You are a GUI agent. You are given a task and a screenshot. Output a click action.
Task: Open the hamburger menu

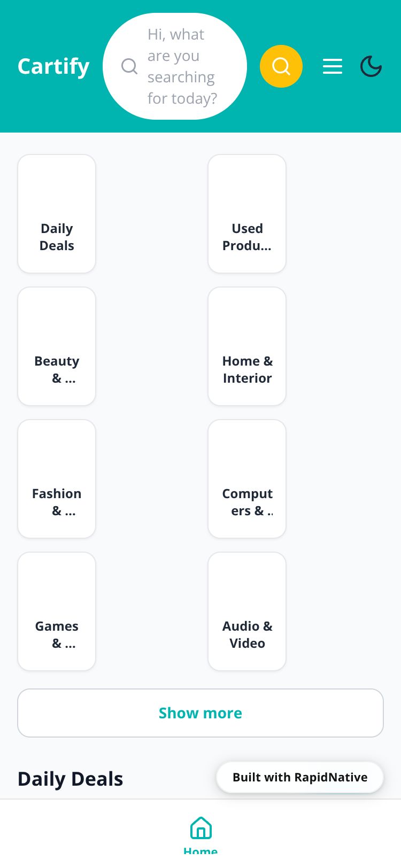(x=333, y=66)
